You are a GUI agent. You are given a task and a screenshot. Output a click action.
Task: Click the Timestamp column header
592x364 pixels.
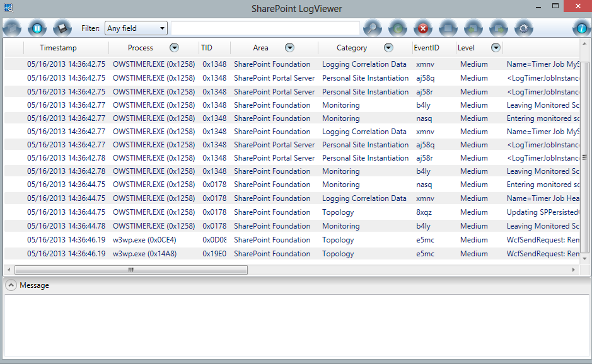(x=58, y=48)
